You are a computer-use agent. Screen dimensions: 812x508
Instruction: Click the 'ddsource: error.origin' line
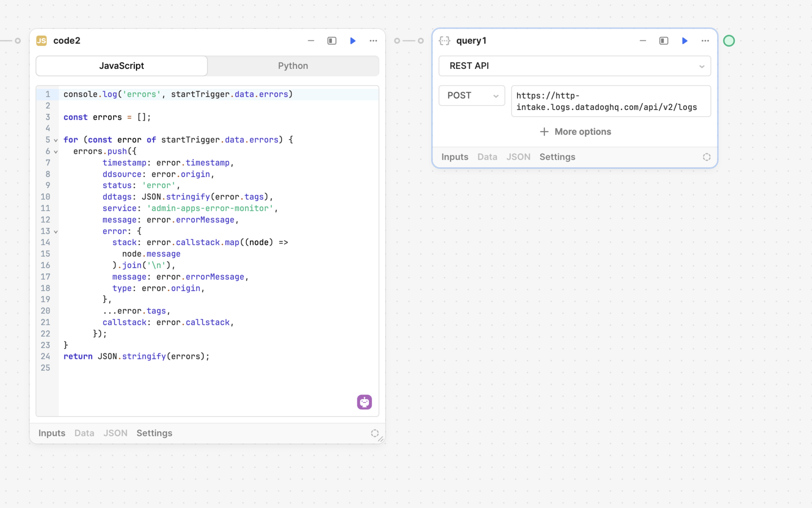(158, 174)
